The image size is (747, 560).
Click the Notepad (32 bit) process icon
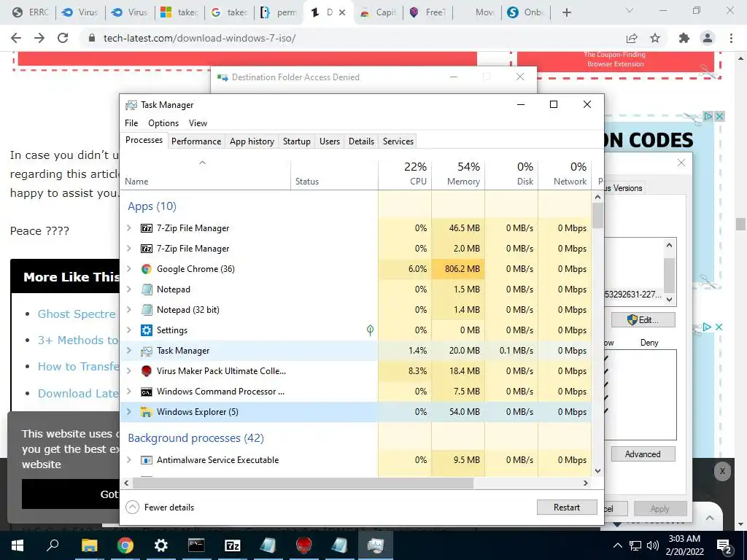147,310
